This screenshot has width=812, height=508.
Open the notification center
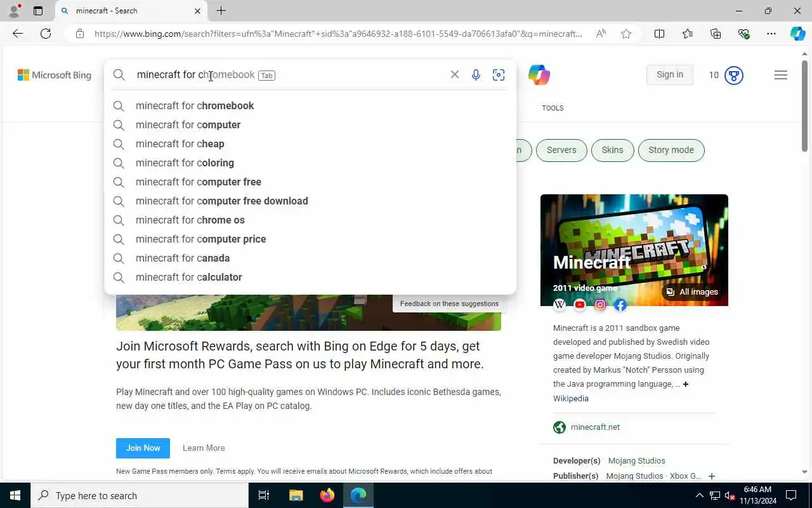click(791, 495)
